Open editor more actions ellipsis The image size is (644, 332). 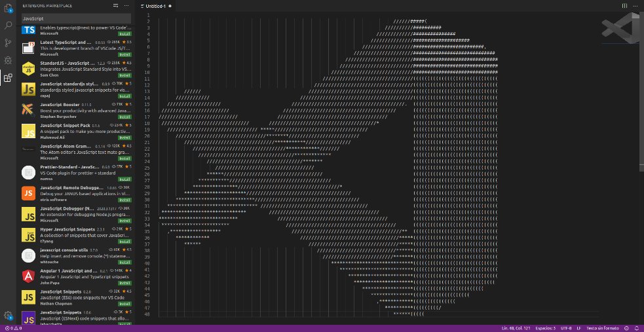pyautogui.click(x=635, y=6)
